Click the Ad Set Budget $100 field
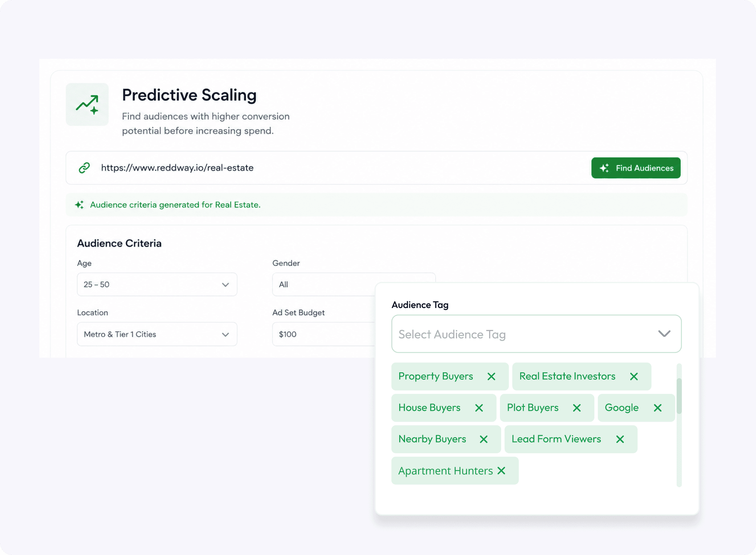 pos(324,334)
